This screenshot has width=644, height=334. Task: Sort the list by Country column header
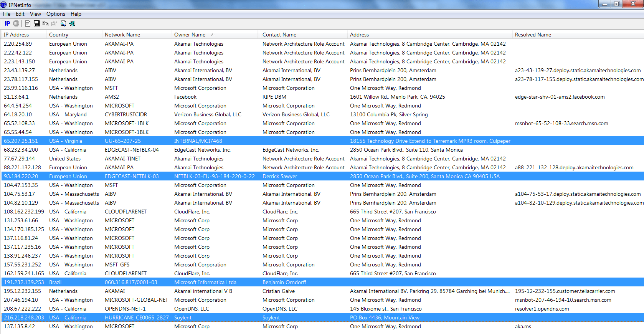[59, 35]
